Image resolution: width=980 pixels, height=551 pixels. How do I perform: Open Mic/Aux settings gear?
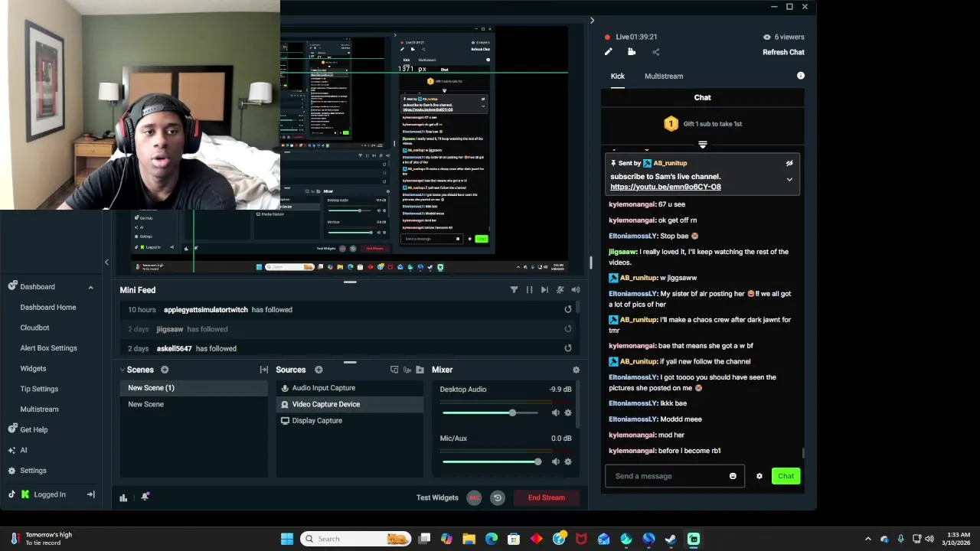pyautogui.click(x=568, y=461)
